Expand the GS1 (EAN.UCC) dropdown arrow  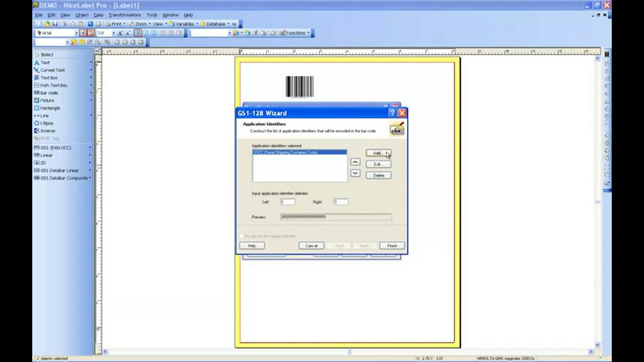click(x=91, y=147)
